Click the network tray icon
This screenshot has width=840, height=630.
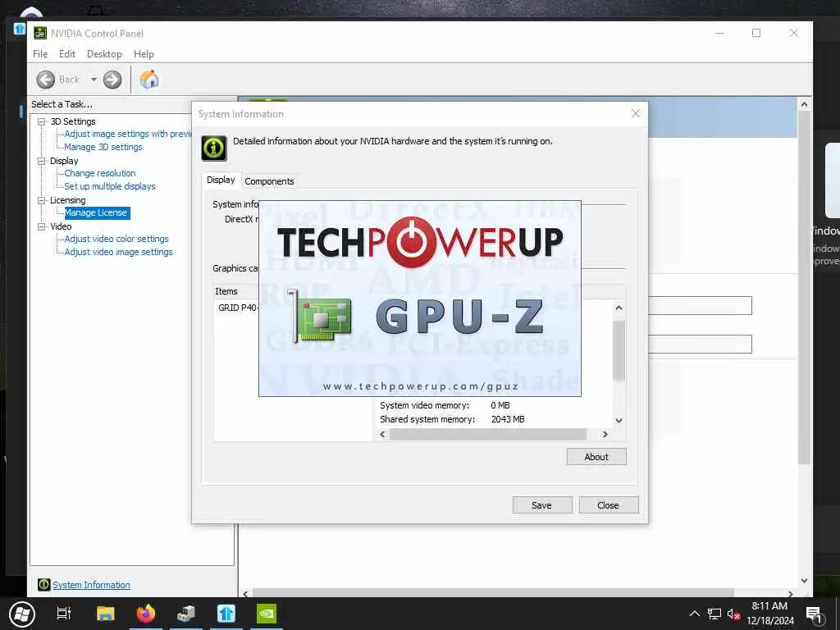[714, 614]
